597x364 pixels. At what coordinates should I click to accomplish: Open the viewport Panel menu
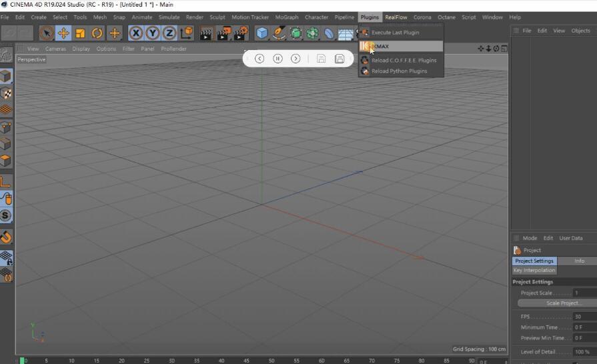tap(147, 49)
